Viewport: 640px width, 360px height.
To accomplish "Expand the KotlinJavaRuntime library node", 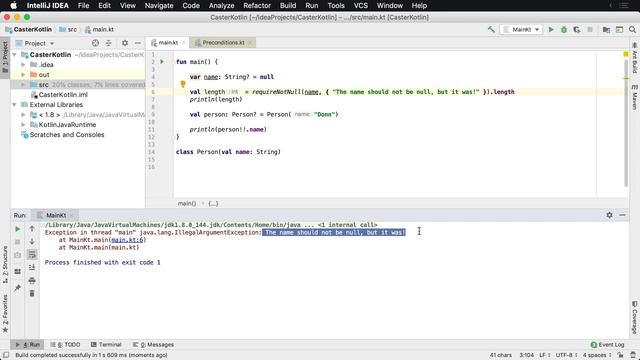I will 23,124.
